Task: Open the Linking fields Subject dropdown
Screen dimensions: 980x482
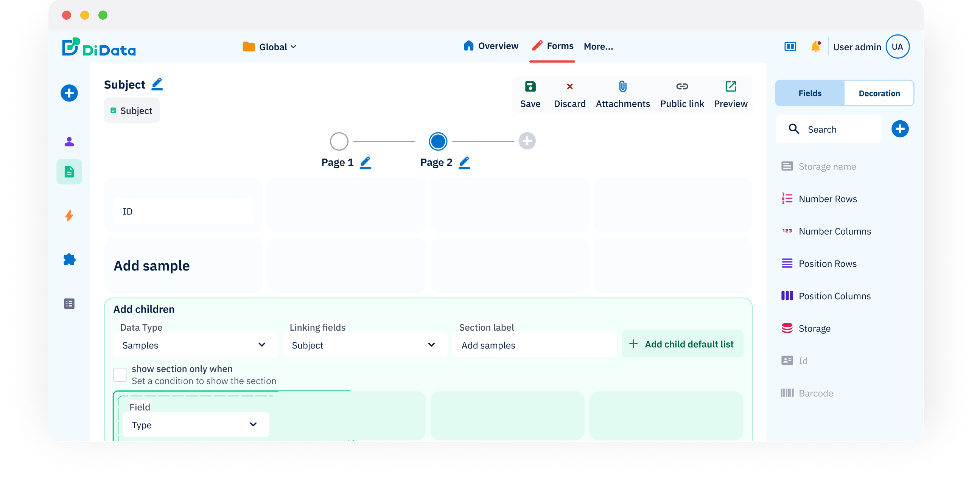Action: (364, 345)
